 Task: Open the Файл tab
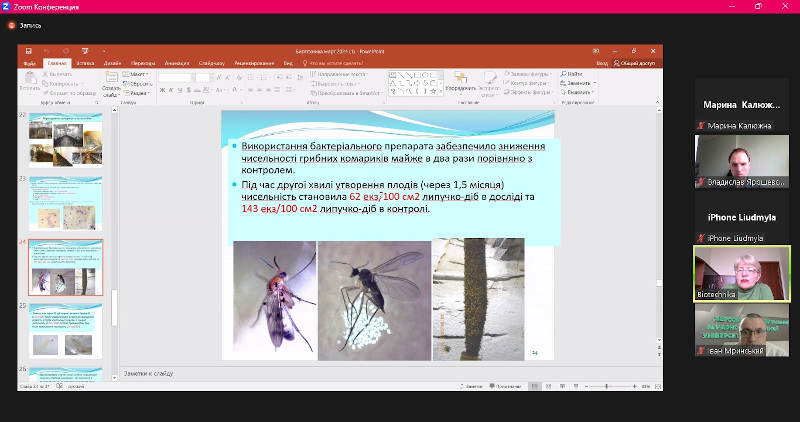(x=30, y=63)
